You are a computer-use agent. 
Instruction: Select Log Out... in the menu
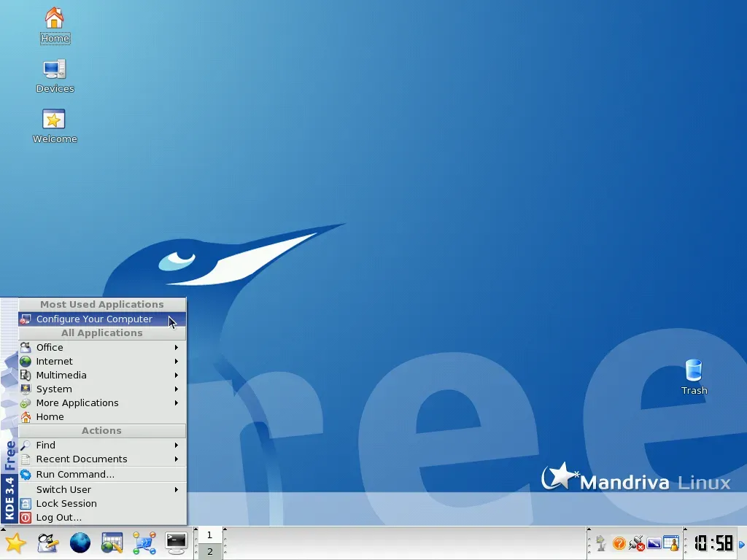click(x=102, y=517)
